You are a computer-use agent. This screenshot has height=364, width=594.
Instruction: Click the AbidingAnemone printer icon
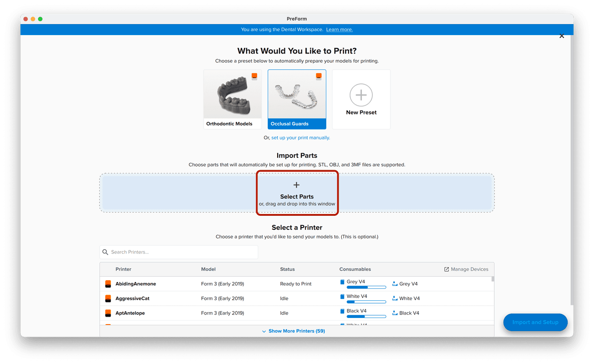click(x=108, y=284)
